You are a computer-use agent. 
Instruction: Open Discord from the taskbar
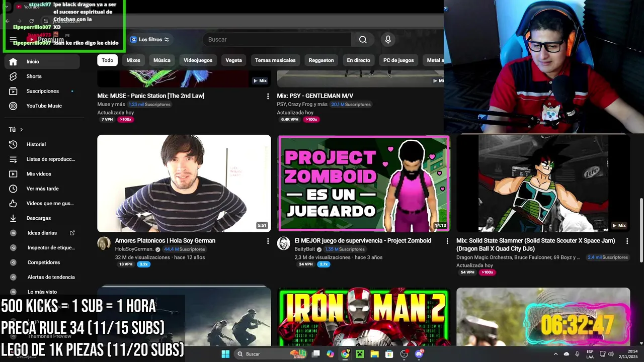[x=419, y=354]
